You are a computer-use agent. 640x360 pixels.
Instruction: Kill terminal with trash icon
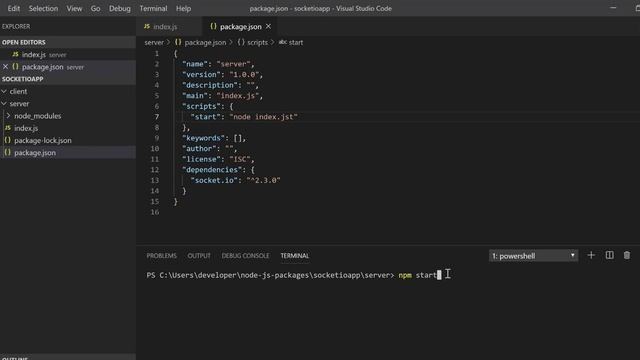click(x=627, y=256)
